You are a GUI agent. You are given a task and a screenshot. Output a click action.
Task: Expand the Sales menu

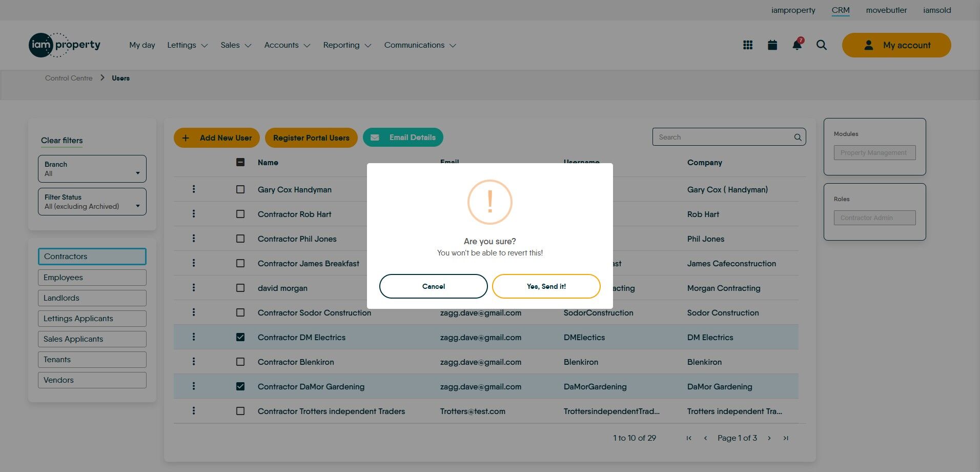tap(236, 45)
